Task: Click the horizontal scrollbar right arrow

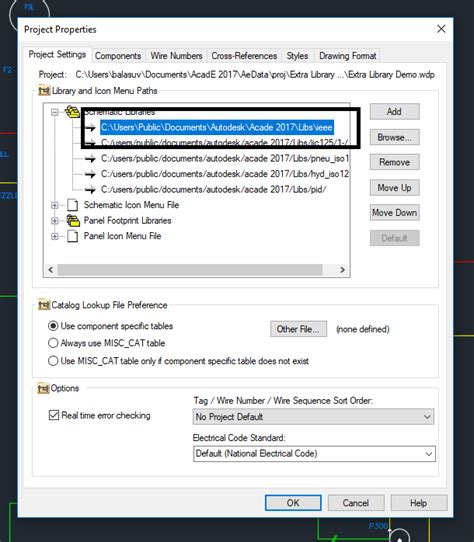Action: [x=342, y=270]
